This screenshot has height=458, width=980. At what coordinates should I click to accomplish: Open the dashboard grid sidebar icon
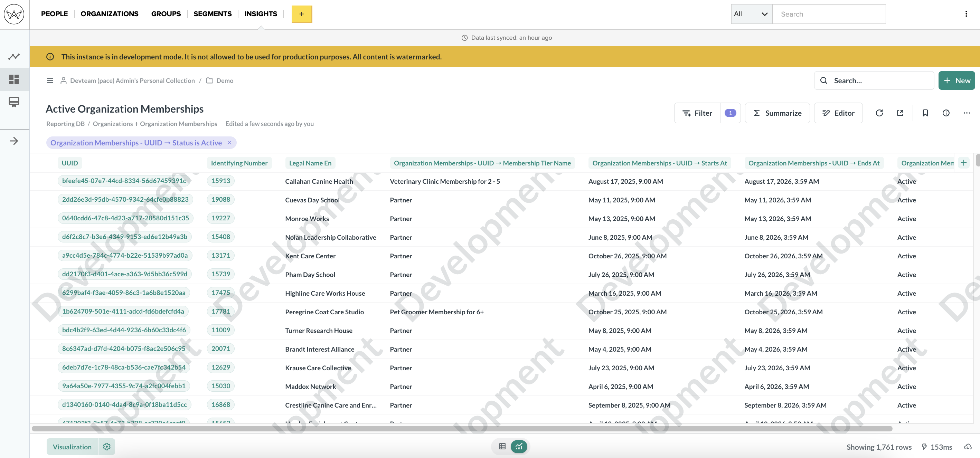coord(14,79)
